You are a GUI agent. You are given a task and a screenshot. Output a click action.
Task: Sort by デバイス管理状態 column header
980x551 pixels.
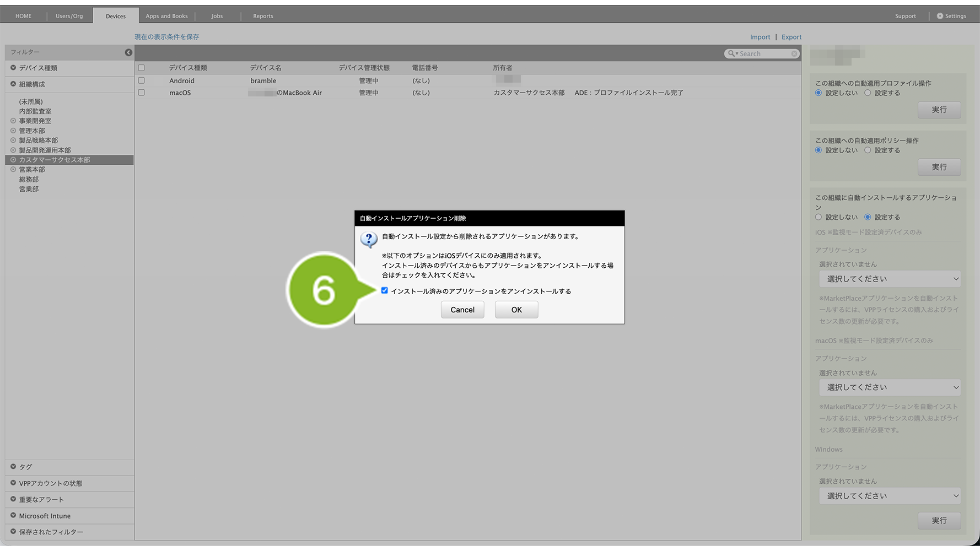click(364, 68)
